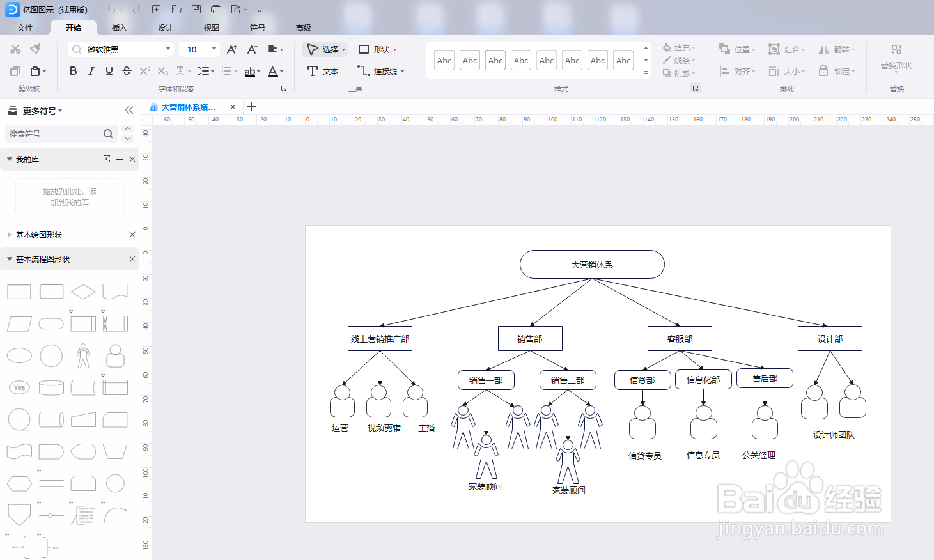The height and width of the screenshot is (560, 934).
Task: Open the line spacing dropdown
Action: coord(206,71)
